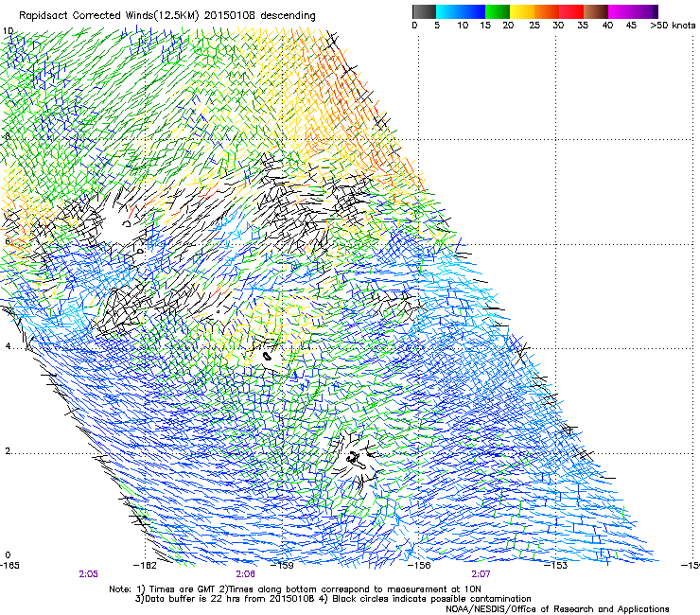Click the legend label '25'
The height and width of the screenshot is (615, 700).
tap(534, 26)
